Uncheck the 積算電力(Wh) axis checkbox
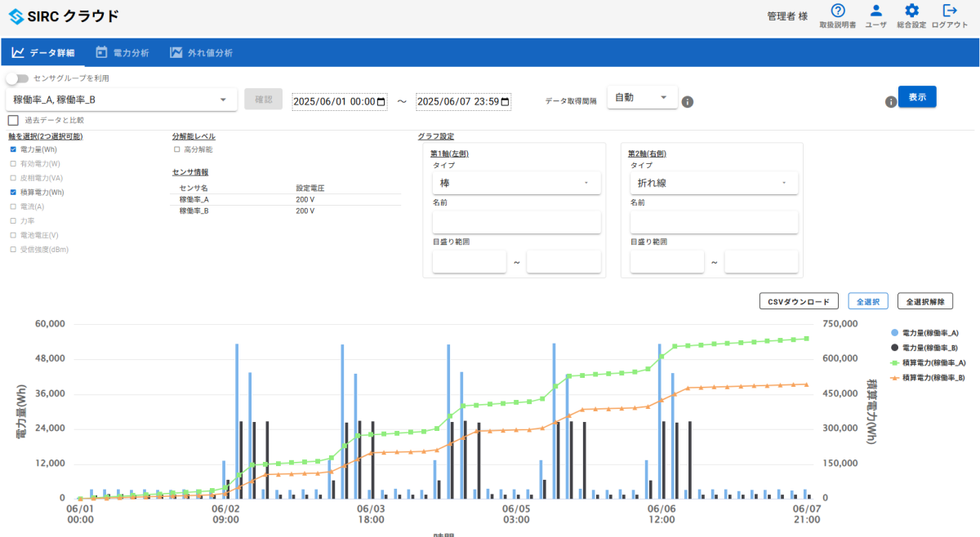980x537 pixels. tap(13, 193)
